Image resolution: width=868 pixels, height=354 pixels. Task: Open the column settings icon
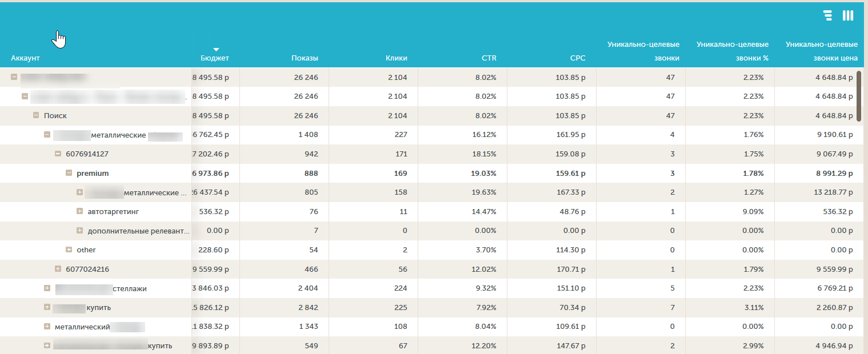848,15
